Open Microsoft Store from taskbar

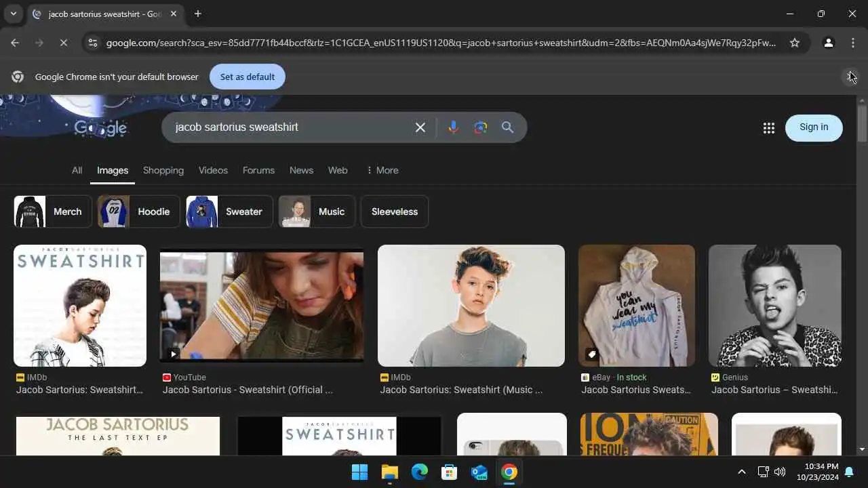pos(449,472)
